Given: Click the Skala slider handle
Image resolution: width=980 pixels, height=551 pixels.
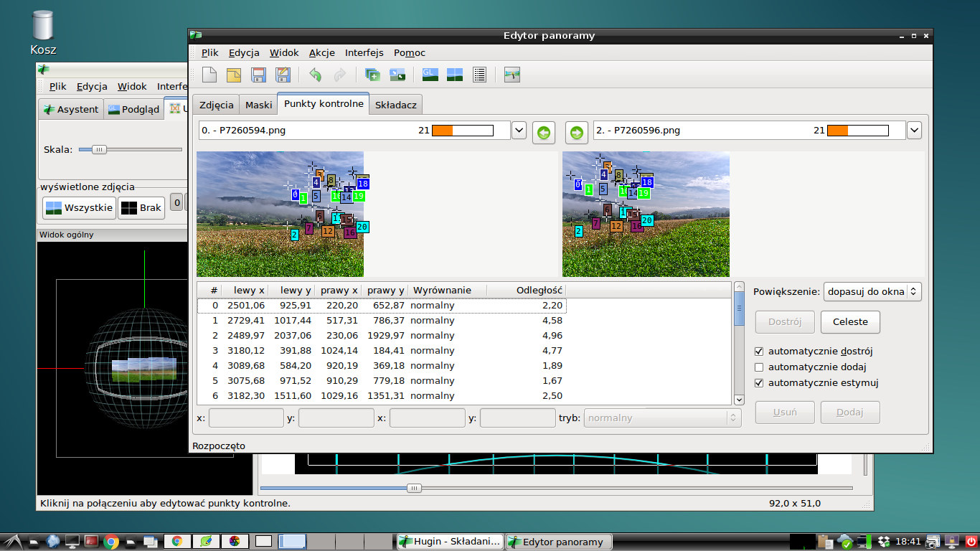Looking at the screenshot, I should pos(99,149).
